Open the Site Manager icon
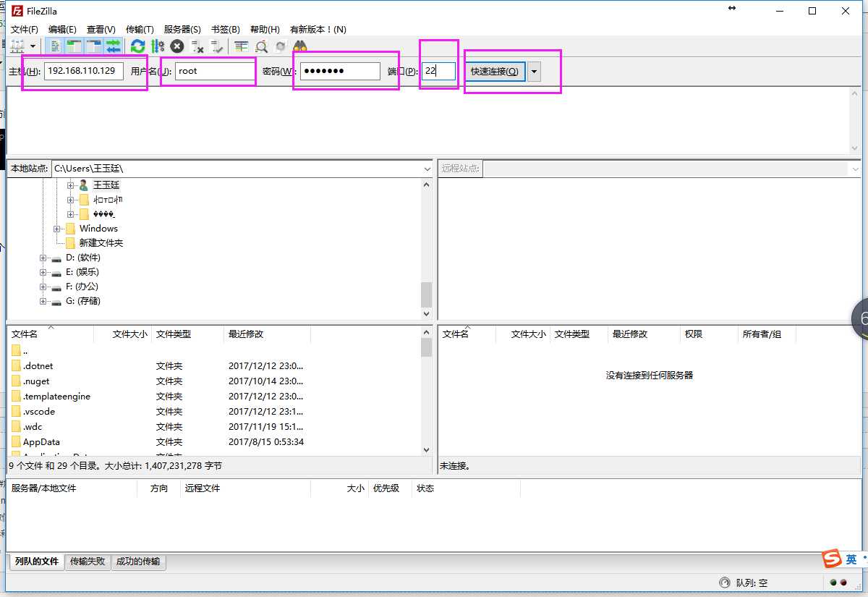This screenshot has height=597, width=868. [18, 46]
